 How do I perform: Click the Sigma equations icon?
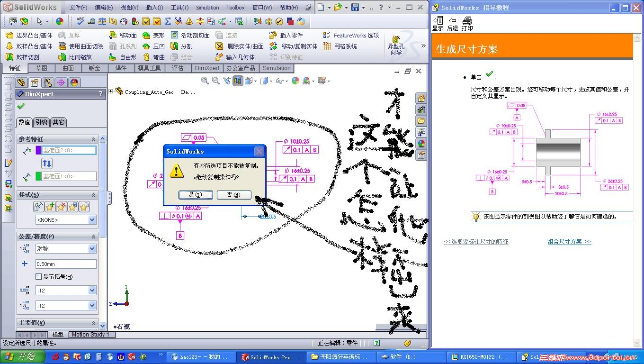tap(168, 21)
